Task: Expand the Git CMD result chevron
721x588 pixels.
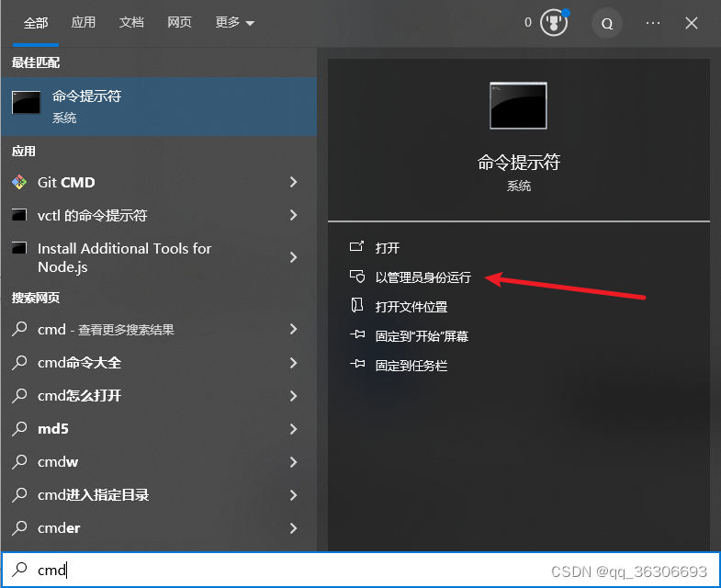Action: 293,182
